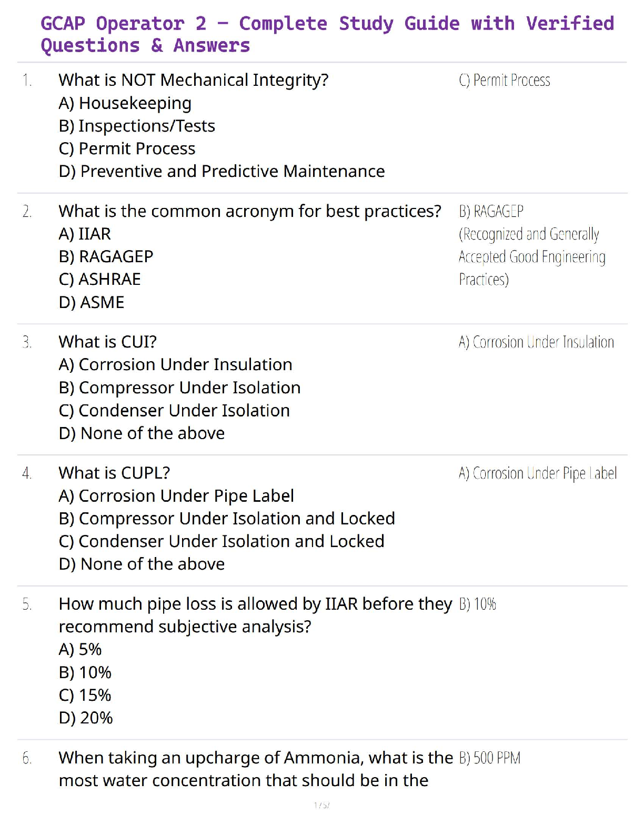Screen dimensions: 644x834
Task: Click the page number at the bottom
Action: pyautogui.click(x=321, y=805)
